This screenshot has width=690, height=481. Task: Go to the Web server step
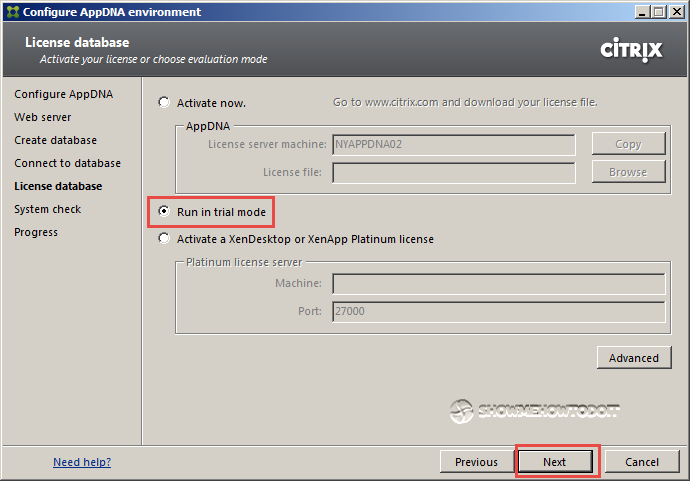pos(42,117)
